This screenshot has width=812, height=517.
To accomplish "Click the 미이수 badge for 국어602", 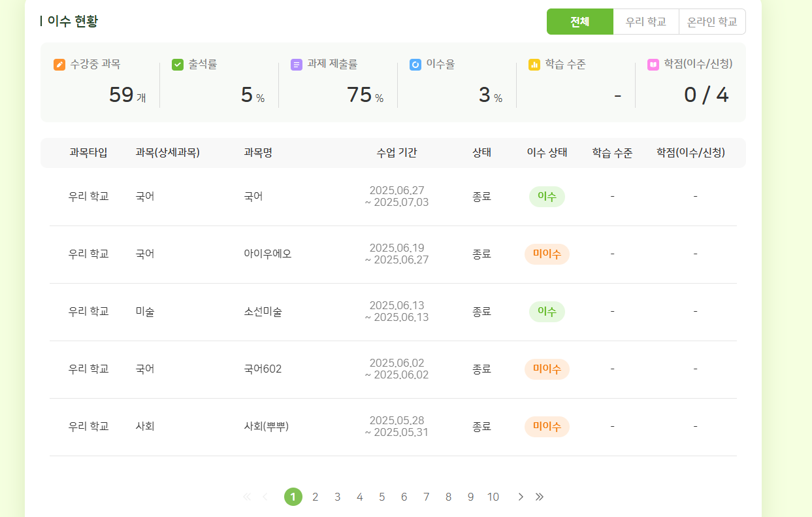I will tap(547, 369).
